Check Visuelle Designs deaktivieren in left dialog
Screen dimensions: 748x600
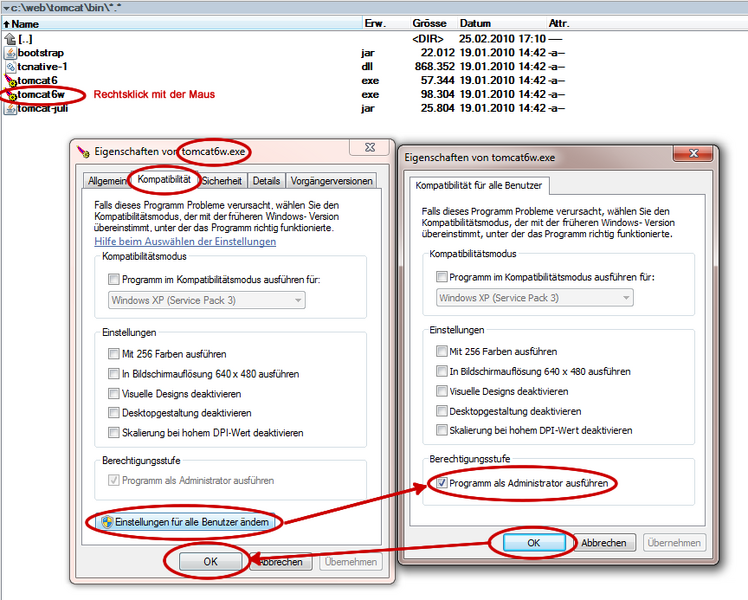tap(114, 393)
